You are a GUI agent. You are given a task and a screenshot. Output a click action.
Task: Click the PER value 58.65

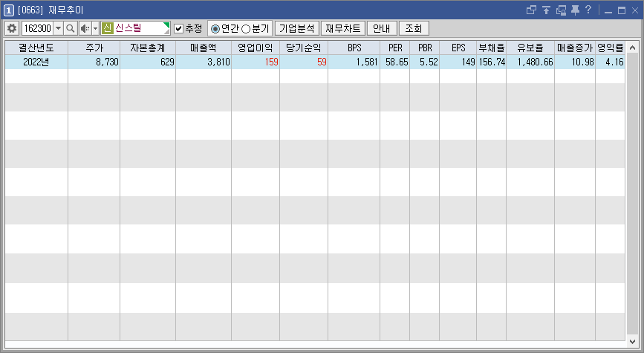point(397,62)
